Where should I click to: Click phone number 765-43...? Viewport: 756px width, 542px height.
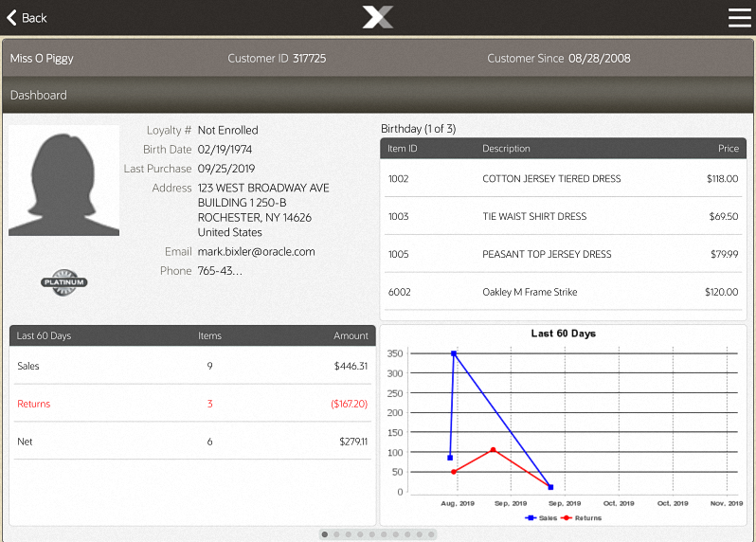220,271
